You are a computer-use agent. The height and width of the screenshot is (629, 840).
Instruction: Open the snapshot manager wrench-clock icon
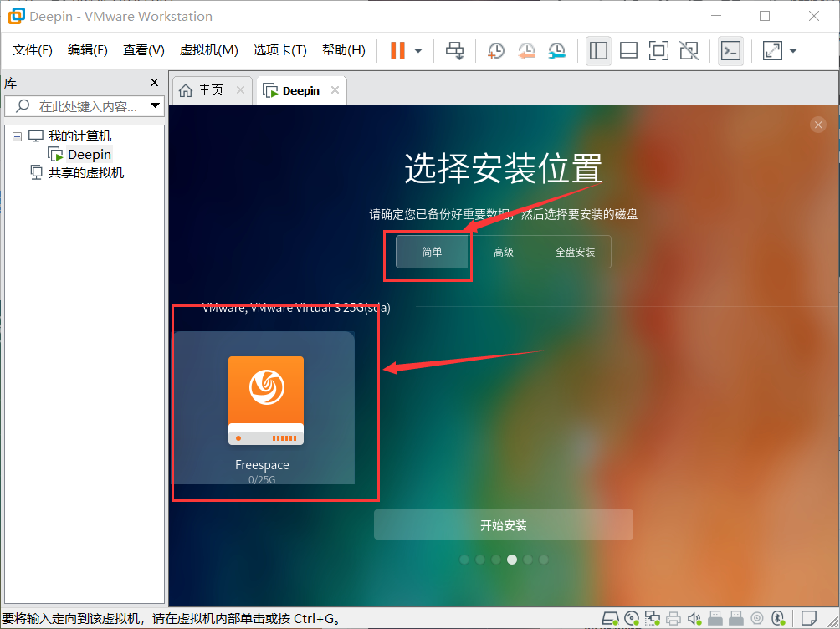[557, 51]
